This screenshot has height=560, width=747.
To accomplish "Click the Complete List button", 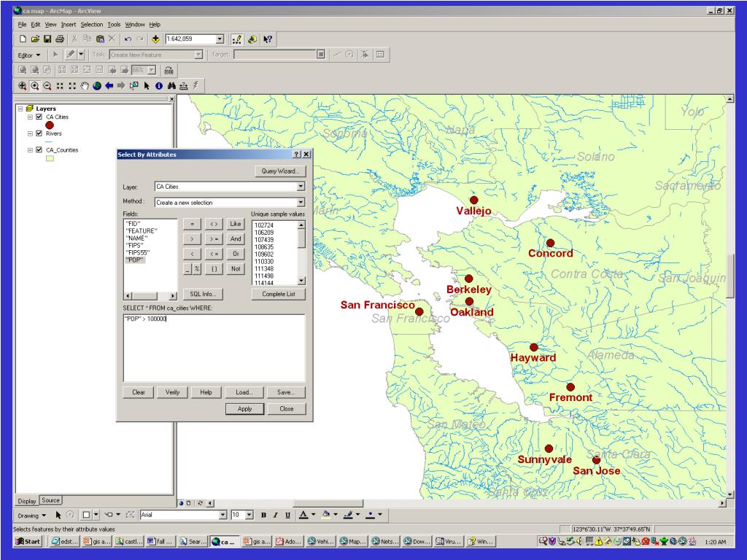I will [x=278, y=295].
